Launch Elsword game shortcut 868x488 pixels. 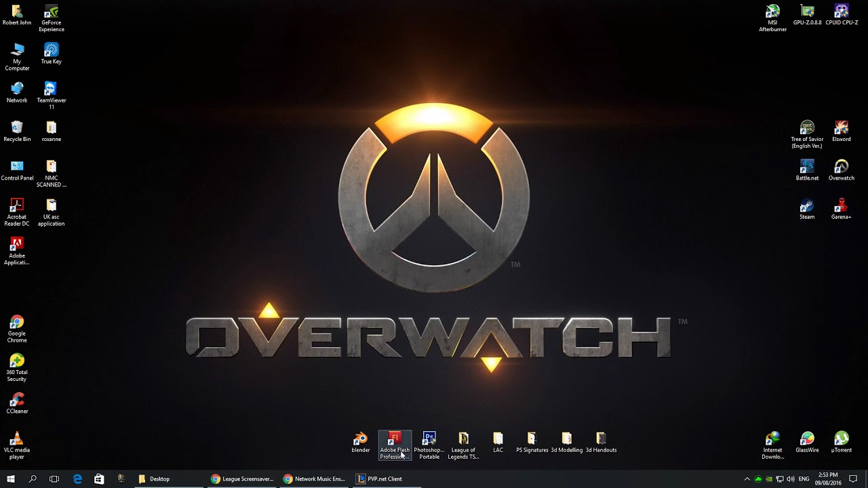(x=842, y=131)
